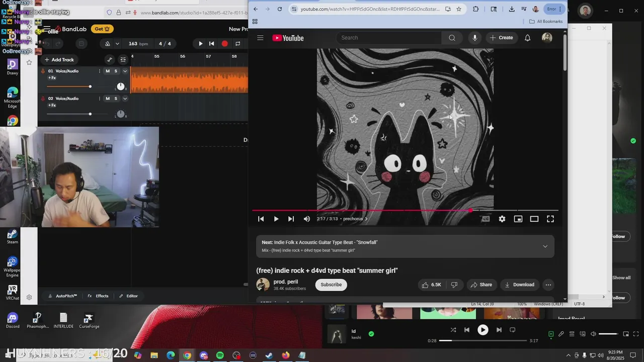Screen dimensions: 644x362
Task: Open BandLab automation tool icon
Action: 110,59
